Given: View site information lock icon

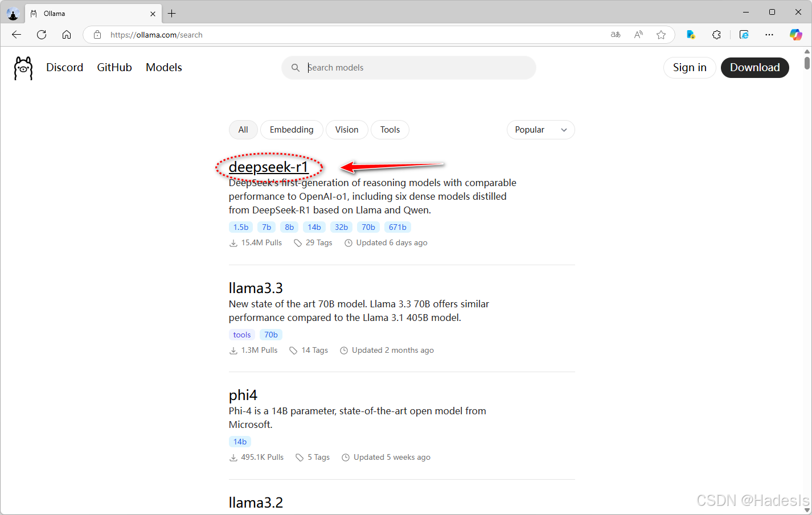Looking at the screenshot, I should (x=97, y=35).
